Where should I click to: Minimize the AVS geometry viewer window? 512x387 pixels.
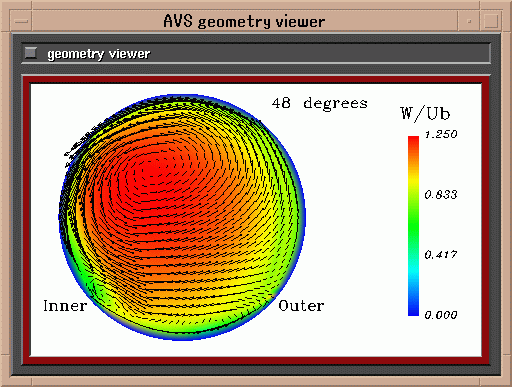click(x=469, y=21)
